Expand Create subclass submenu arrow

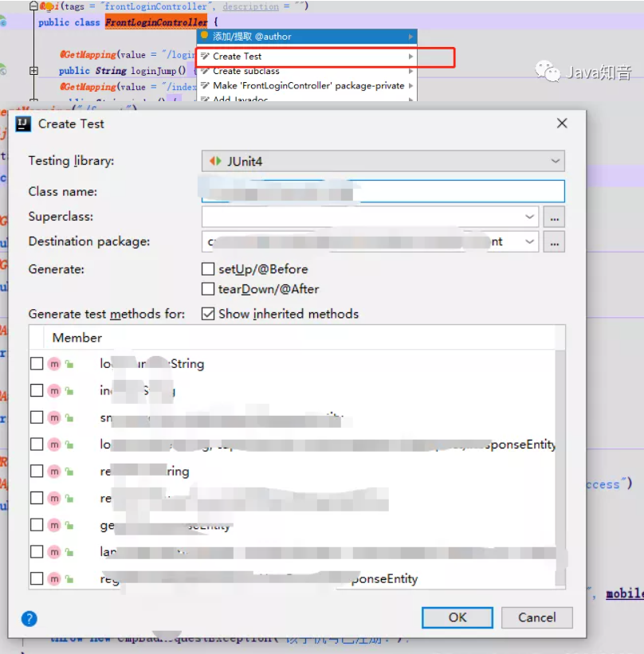coord(410,72)
